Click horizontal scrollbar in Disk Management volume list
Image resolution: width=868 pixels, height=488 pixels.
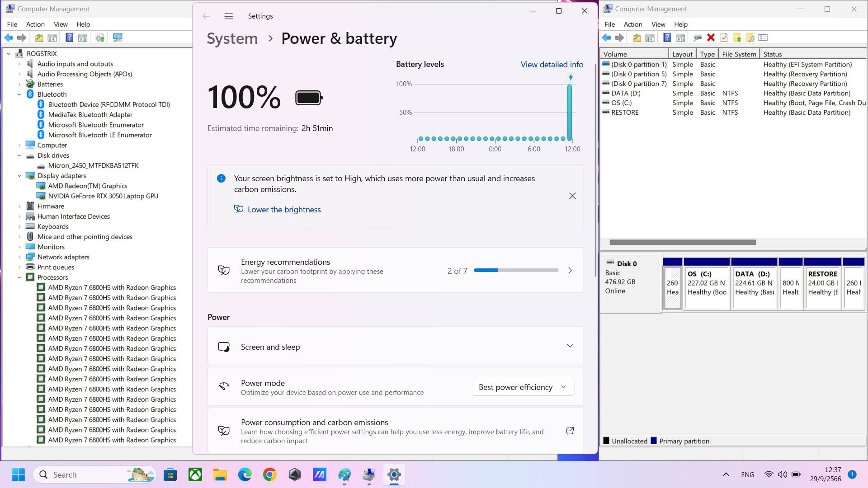pyautogui.click(x=683, y=242)
